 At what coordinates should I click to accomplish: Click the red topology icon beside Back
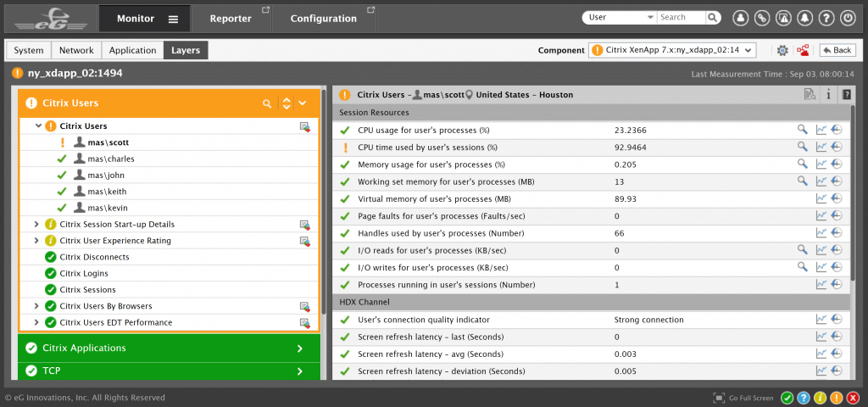803,50
